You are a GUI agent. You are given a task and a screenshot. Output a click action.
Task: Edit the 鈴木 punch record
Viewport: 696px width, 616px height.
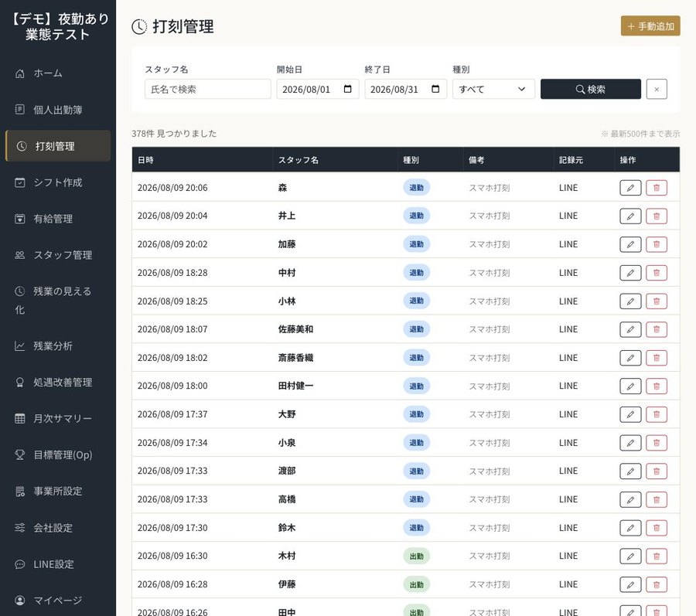tap(629, 528)
